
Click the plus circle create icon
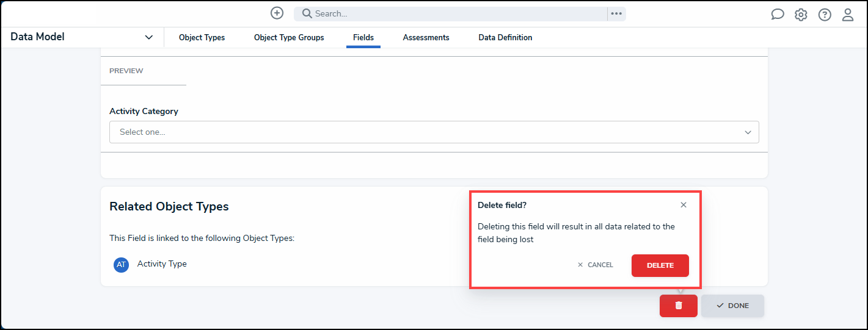[x=277, y=13]
